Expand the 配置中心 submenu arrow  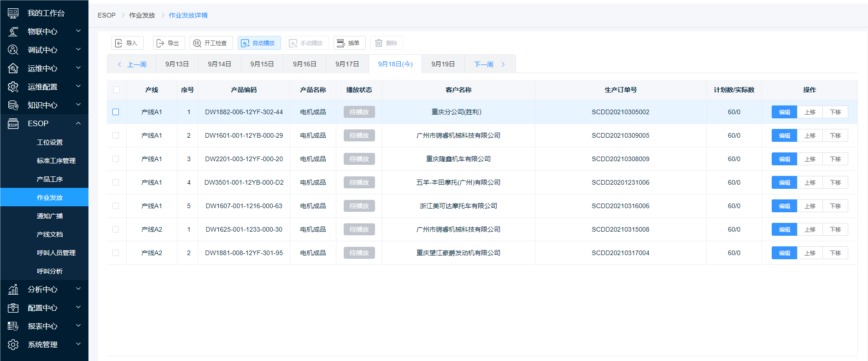[x=78, y=307]
